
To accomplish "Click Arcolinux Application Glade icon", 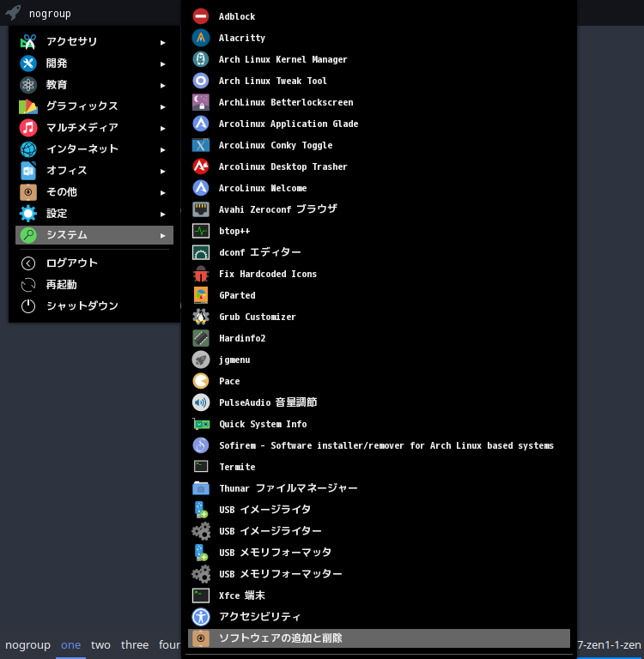I will [x=201, y=124].
